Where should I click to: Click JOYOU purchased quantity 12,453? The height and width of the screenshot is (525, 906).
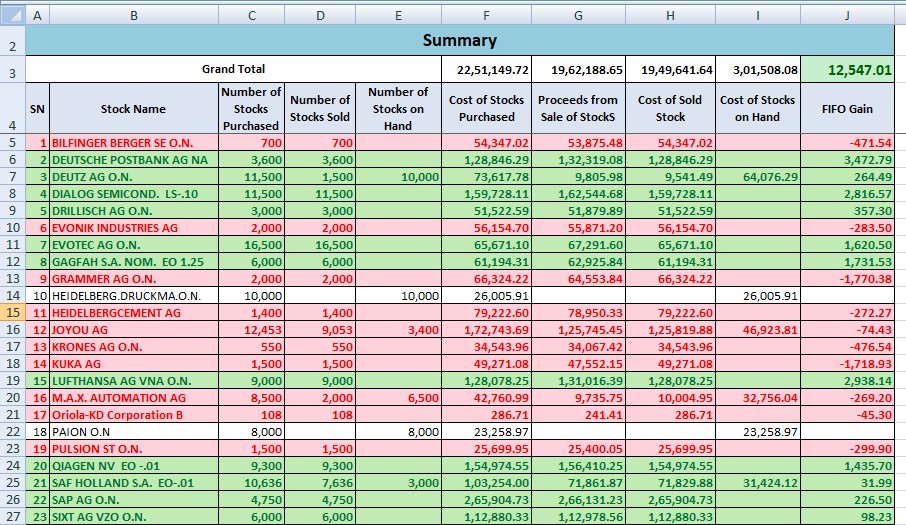tap(251, 330)
